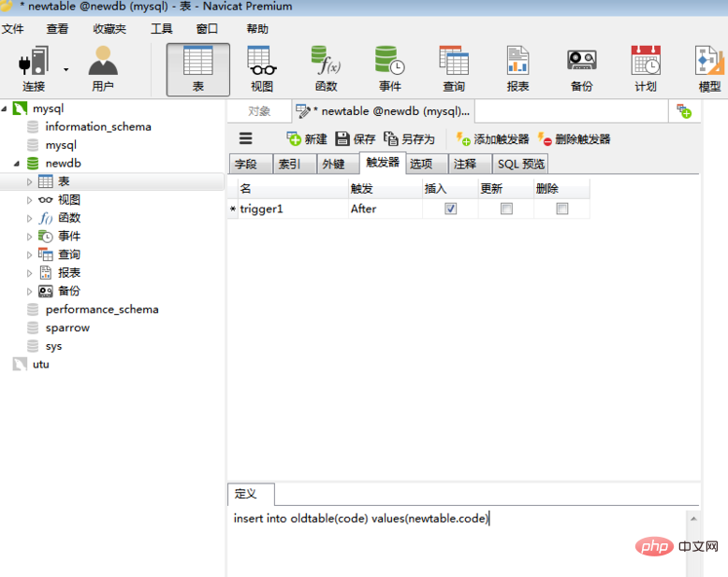Toggle the 插入 (Insert) checkbox for trigger1
Screen dimensions: 728x577
[x=450, y=209]
